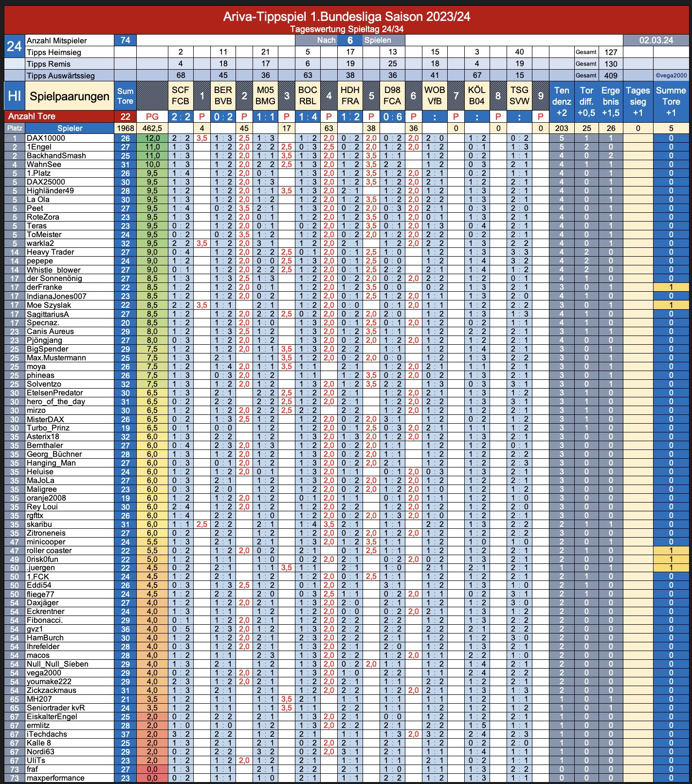The height and width of the screenshot is (784, 692).
Task: Select the 'Spielpaarungen' header cell
Action: [70, 96]
